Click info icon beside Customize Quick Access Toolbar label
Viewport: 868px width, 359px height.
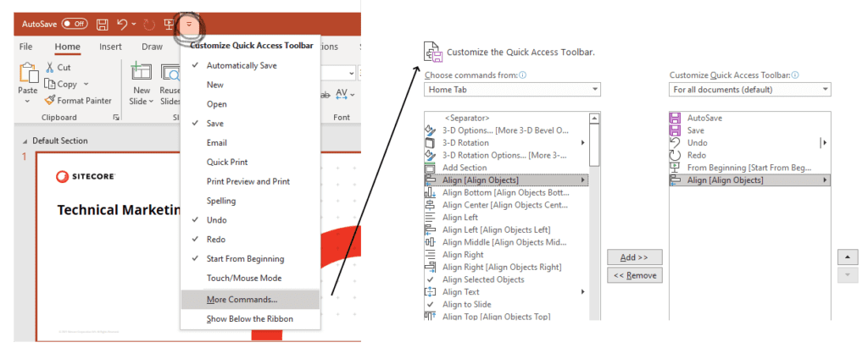[795, 75]
